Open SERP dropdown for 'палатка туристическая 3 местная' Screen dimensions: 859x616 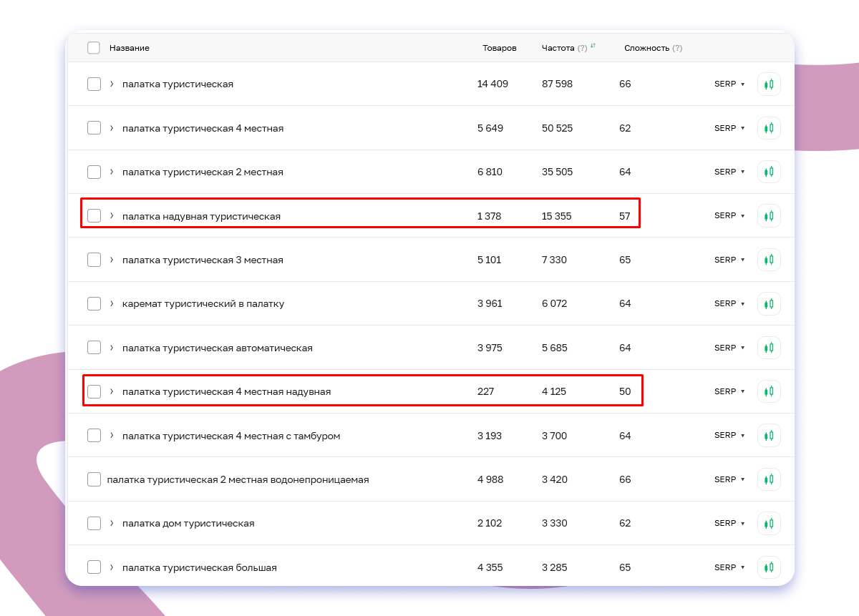pyautogui.click(x=729, y=260)
